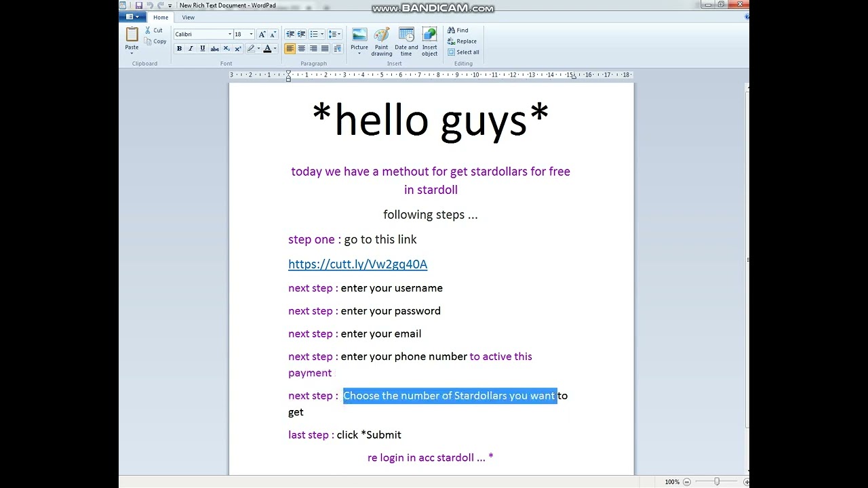This screenshot has width=868, height=488.
Task: Apply the text highlight color pen
Action: coord(250,49)
